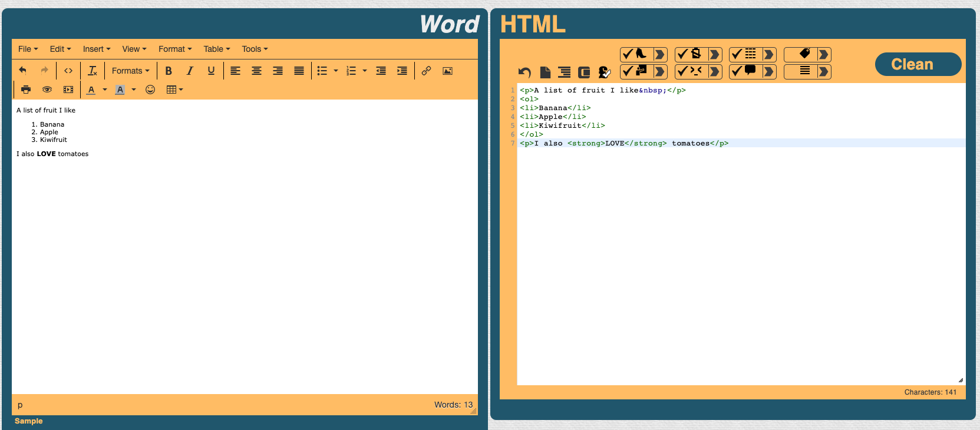Align text right
The height and width of the screenshot is (430, 980).
click(278, 71)
